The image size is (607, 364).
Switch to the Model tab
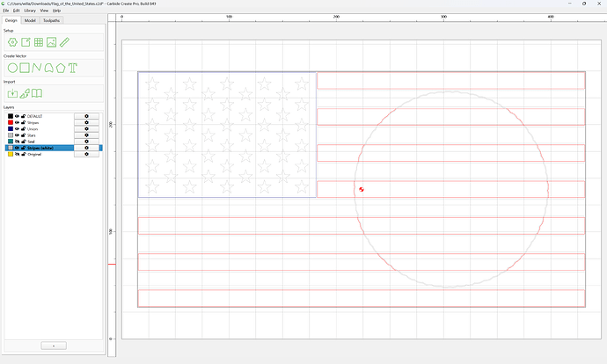tap(30, 20)
